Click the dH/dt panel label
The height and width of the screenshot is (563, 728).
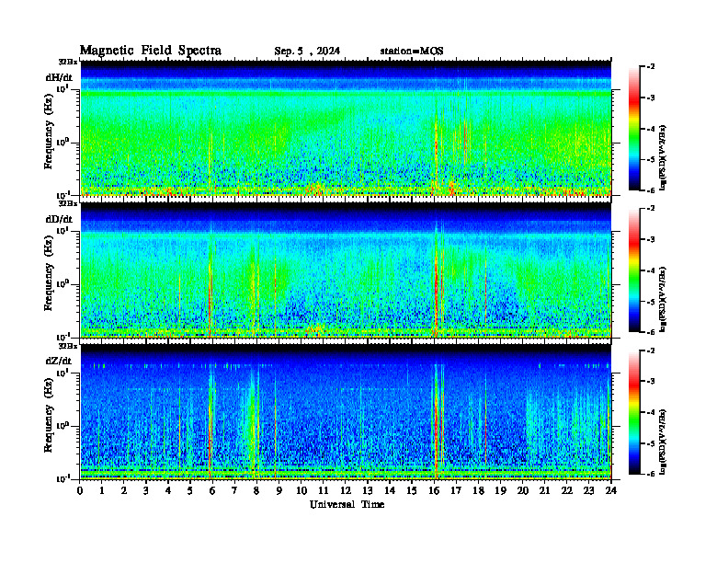pos(59,77)
